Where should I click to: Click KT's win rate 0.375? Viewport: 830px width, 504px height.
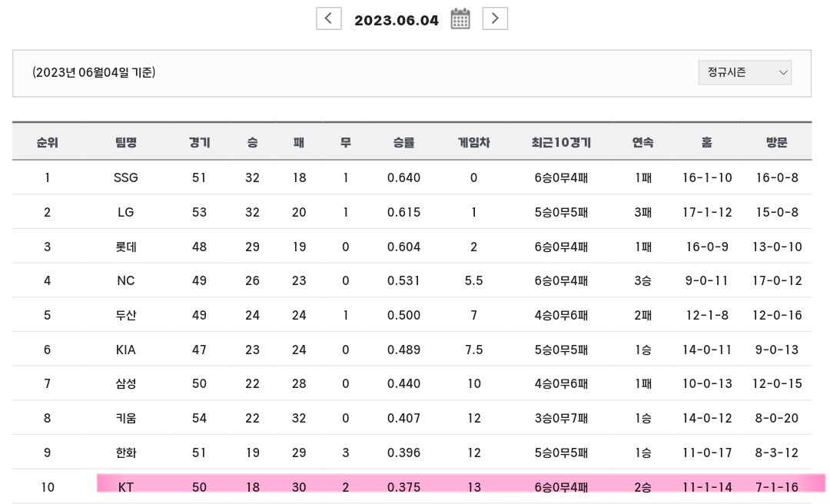tap(404, 487)
